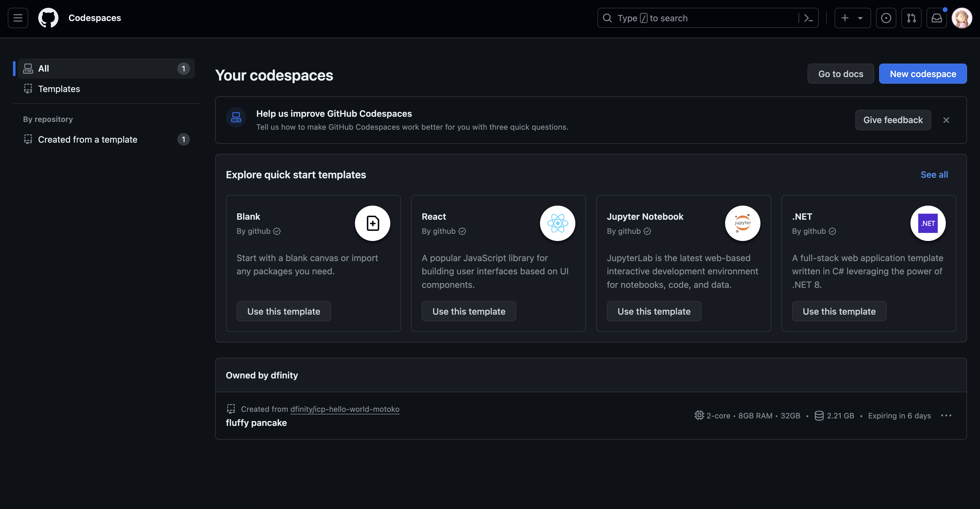Click the Give feedback button
Screen dimensions: 980x509
point(893,120)
